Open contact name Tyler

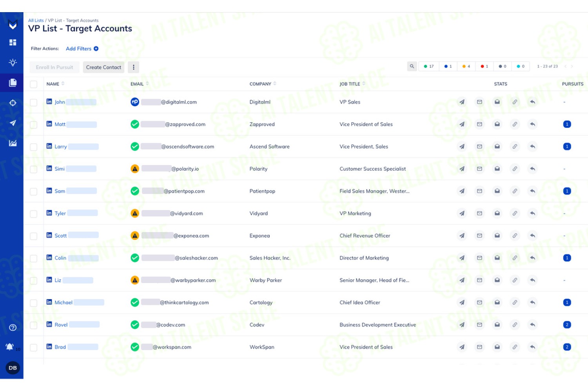pos(60,213)
